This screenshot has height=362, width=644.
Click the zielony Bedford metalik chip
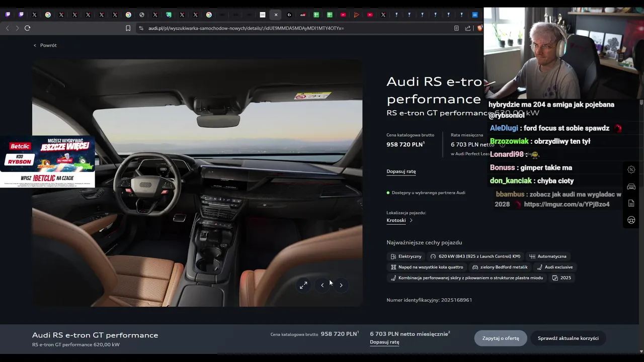click(x=500, y=267)
